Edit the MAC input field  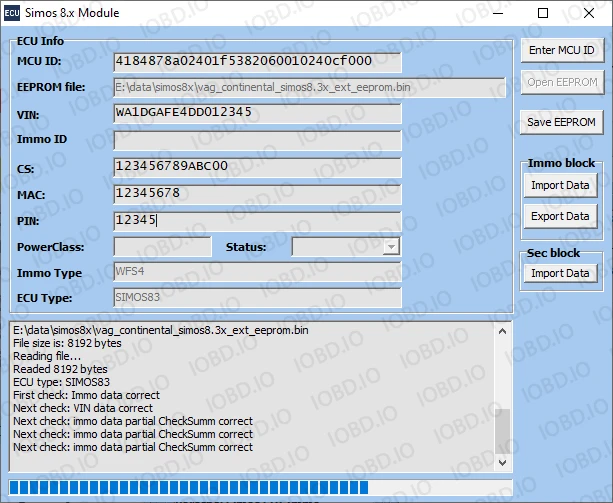[257, 193]
